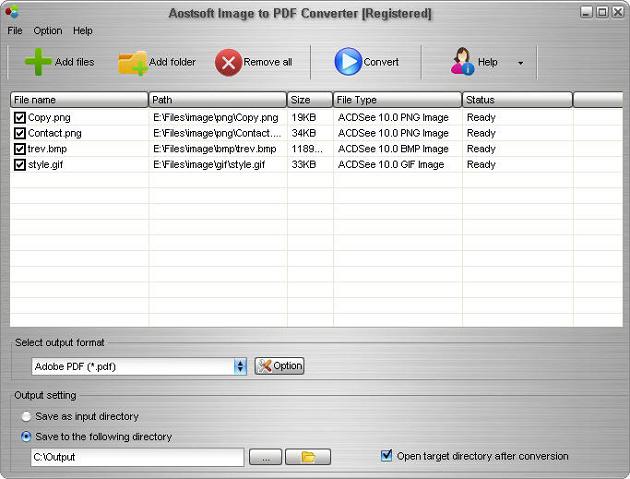Sort by File name column header

(79, 100)
